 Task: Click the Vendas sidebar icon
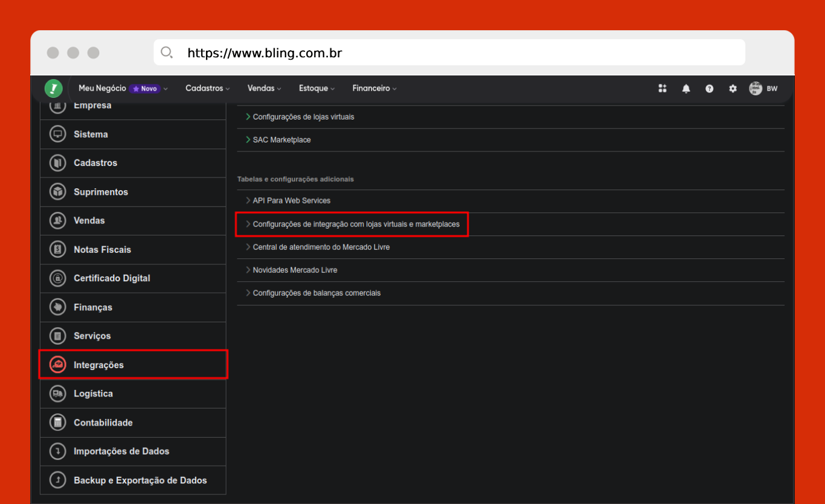tap(57, 220)
